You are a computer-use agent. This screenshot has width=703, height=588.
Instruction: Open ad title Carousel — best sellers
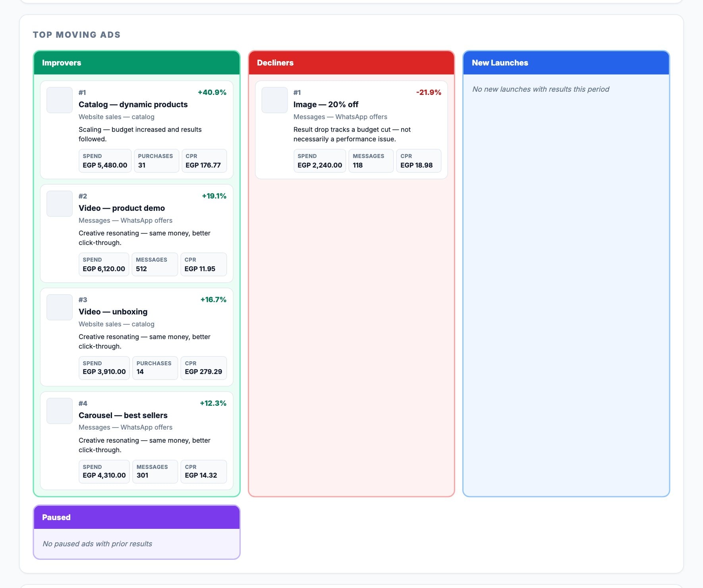tap(123, 415)
